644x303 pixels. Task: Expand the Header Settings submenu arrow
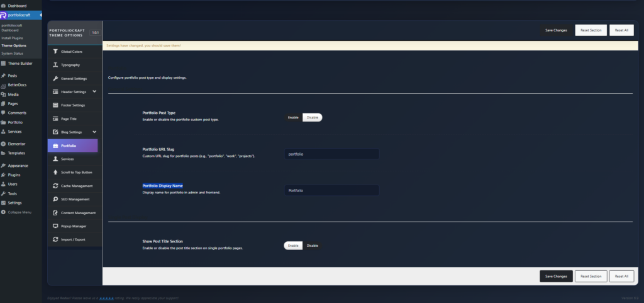click(94, 91)
